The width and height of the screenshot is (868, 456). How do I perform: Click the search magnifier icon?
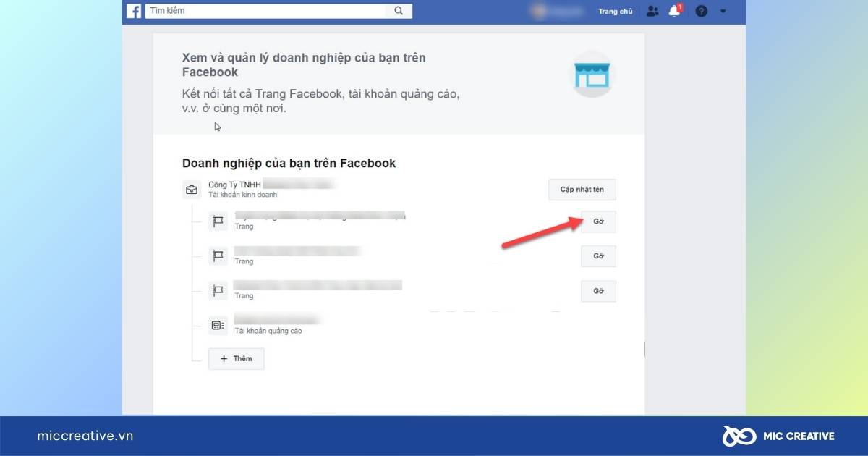tap(399, 11)
